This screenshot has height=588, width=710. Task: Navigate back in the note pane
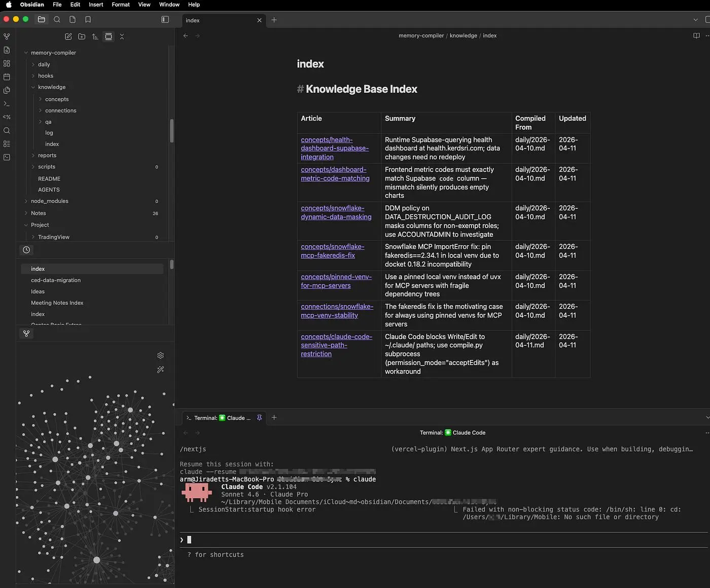pos(186,35)
